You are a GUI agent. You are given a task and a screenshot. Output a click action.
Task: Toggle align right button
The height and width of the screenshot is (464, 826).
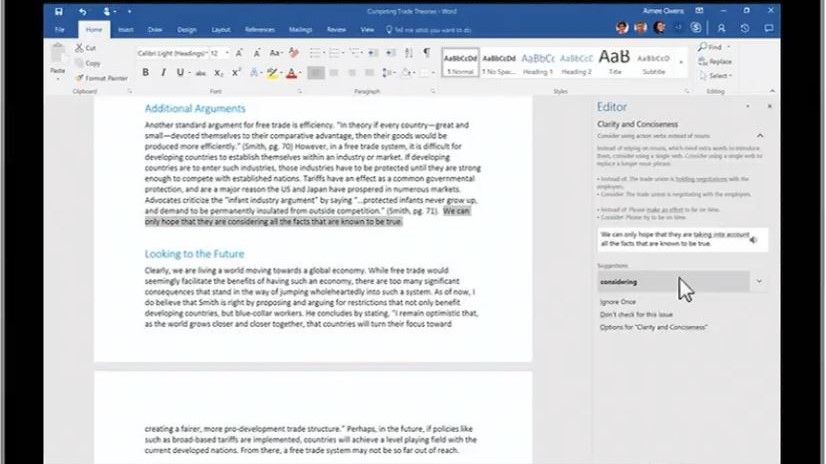(x=351, y=73)
